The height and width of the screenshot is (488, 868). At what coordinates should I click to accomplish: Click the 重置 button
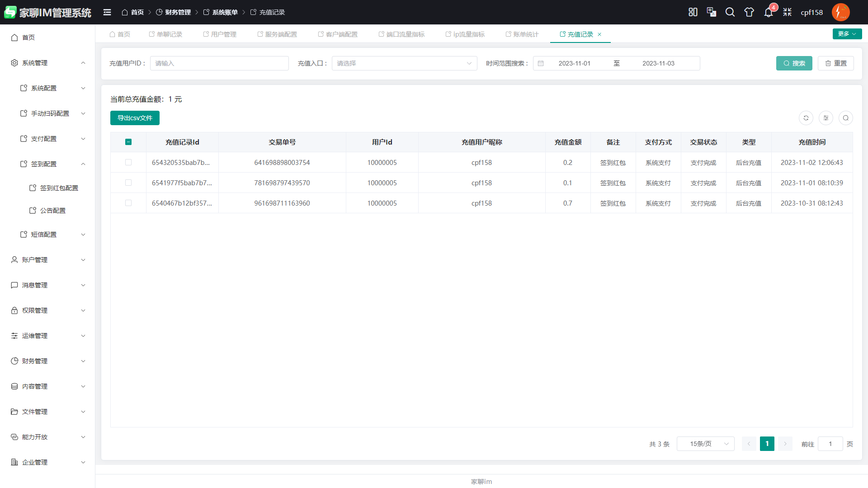(x=835, y=63)
